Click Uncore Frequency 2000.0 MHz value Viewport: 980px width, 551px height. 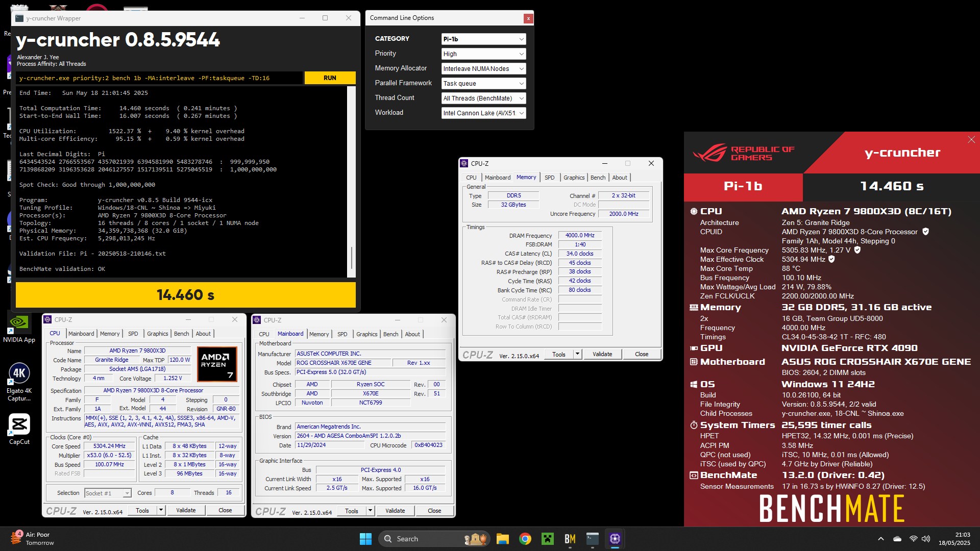[x=624, y=214]
